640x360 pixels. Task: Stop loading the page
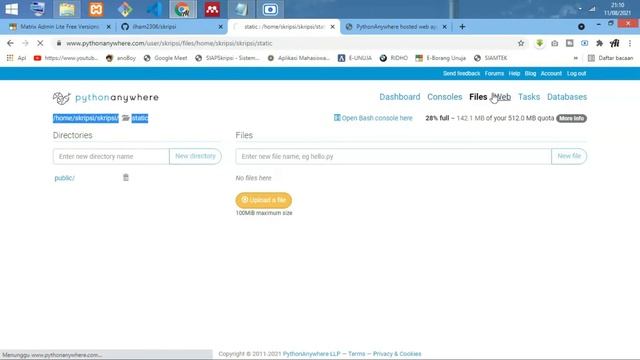click(40, 43)
